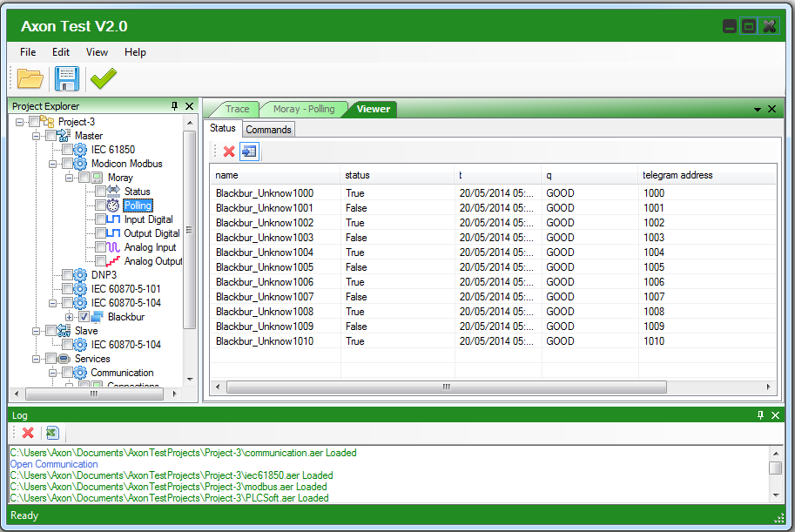Switch to the Commands tab
The width and height of the screenshot is (795, 532).
pyautogui.click(x=268, y=130)
